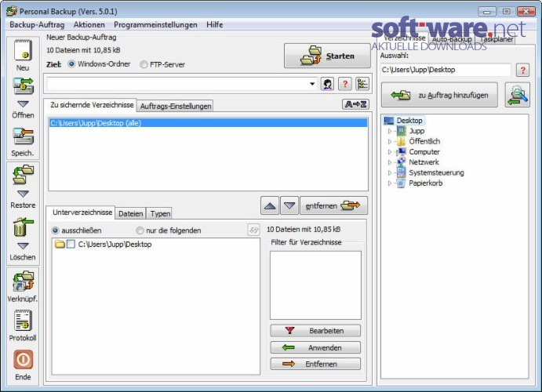Click the Ende power icon
This screenshot has width=542, height=392.
pos(24,360)
